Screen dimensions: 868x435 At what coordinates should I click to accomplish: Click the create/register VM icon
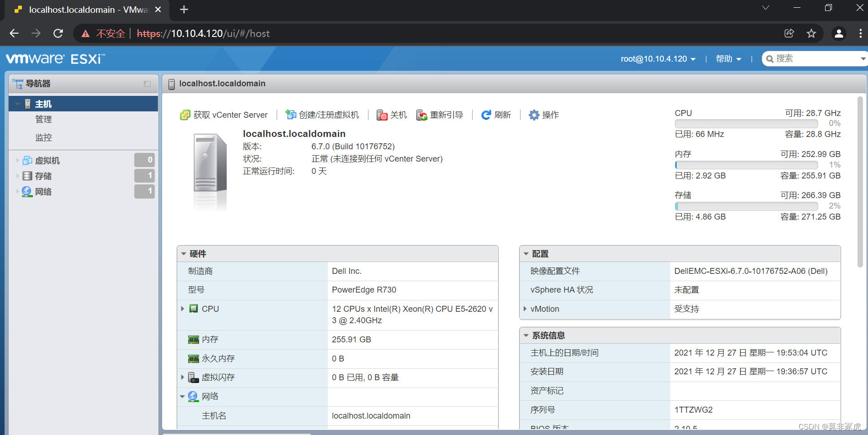(x=291, y=115)
